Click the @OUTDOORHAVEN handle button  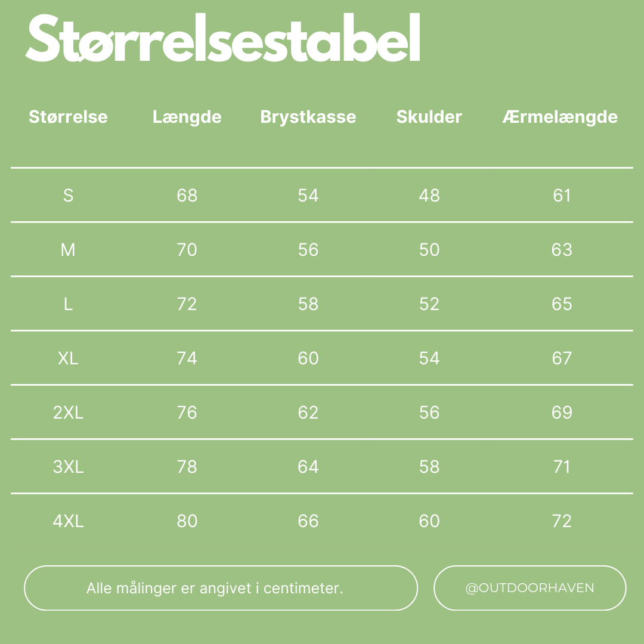click(x=530, y=588)
